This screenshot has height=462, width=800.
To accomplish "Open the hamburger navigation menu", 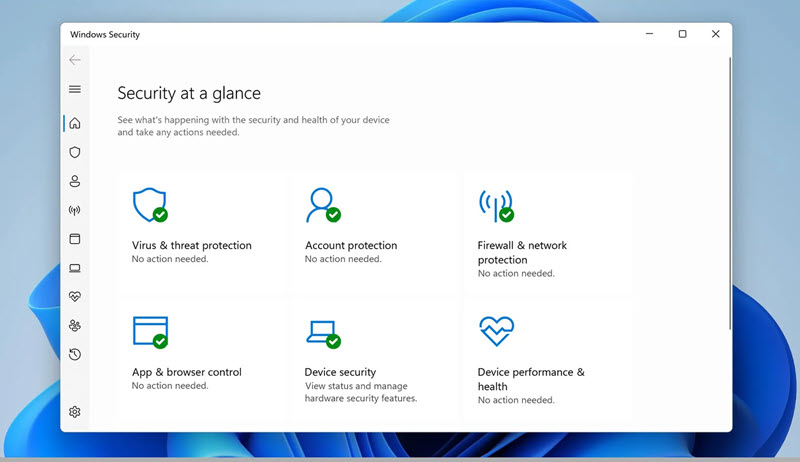I will (74, 89).
